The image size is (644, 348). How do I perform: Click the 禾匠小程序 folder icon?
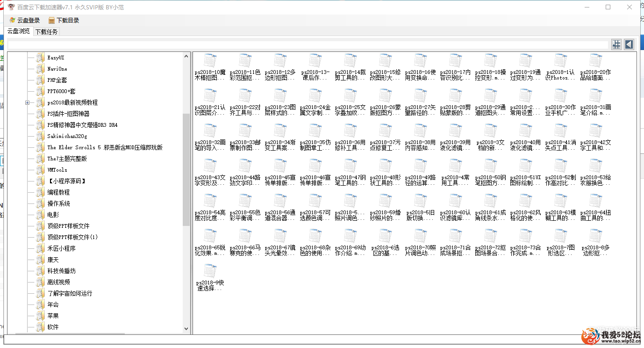[x=41, y=248]
